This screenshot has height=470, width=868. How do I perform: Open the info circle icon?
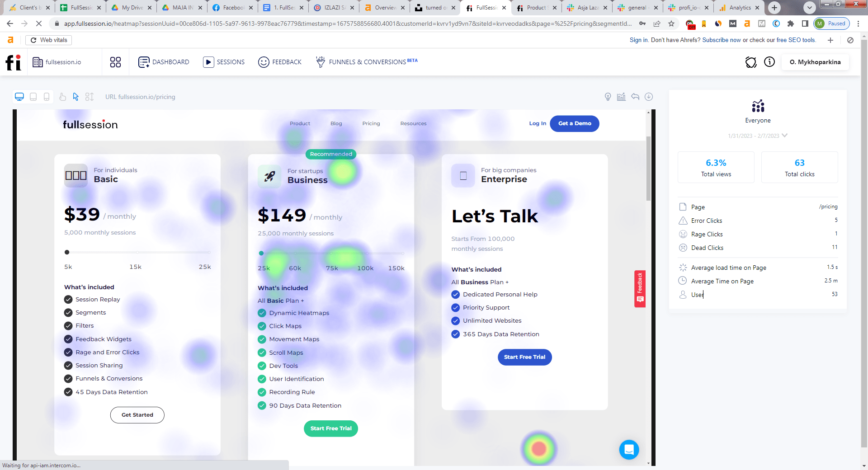tap(769, 62)
